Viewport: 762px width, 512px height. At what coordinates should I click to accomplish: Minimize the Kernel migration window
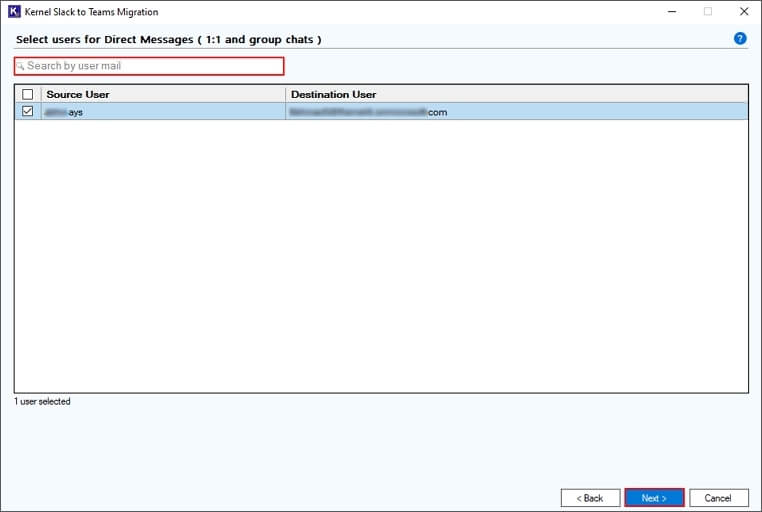[x=672, y=11]
